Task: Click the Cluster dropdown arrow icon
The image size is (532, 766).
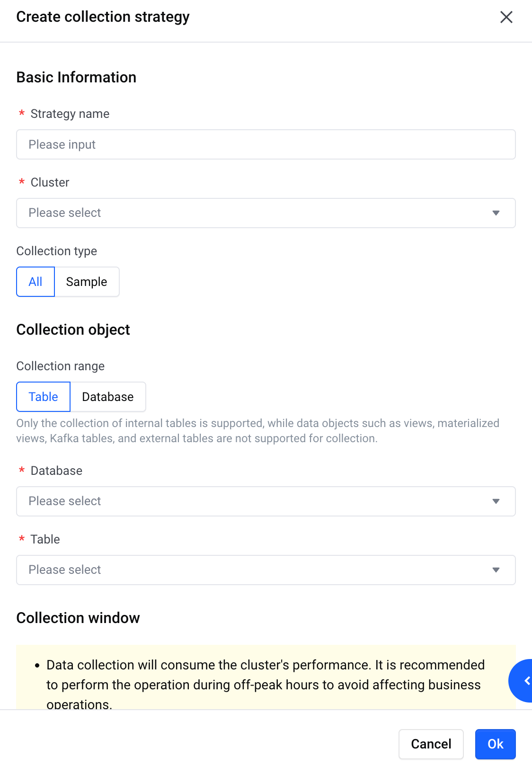Action: [496, 213]
